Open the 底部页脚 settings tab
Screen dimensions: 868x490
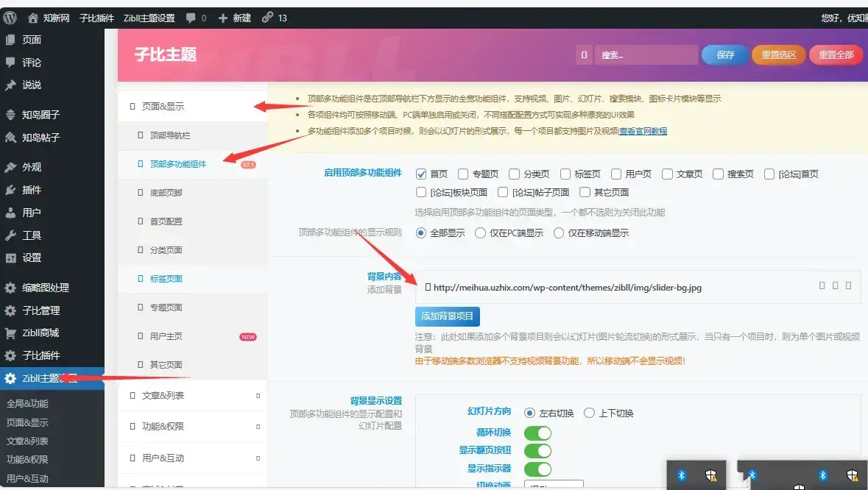(x=193, y=193)
